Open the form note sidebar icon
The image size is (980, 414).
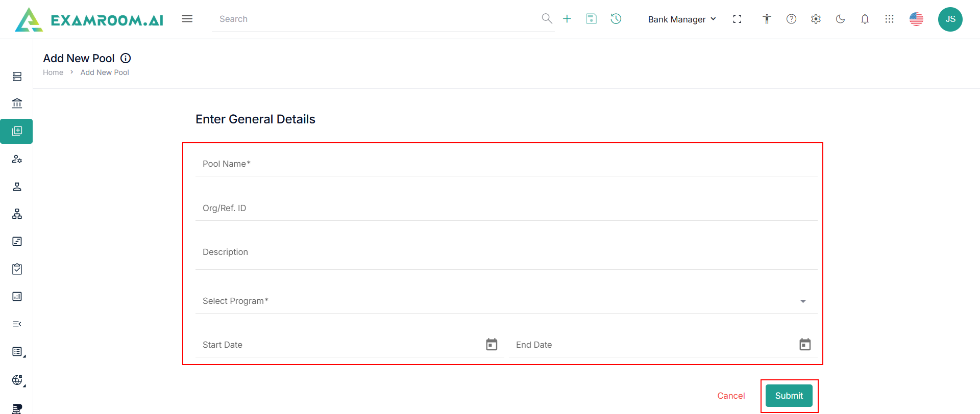pyautogui.click(x=17, y=241)
